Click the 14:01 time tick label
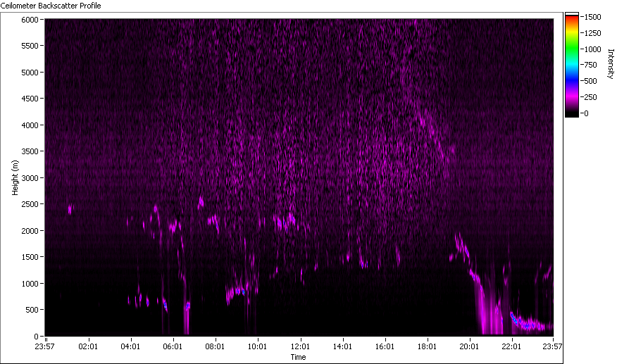 (x=342, y=346)
